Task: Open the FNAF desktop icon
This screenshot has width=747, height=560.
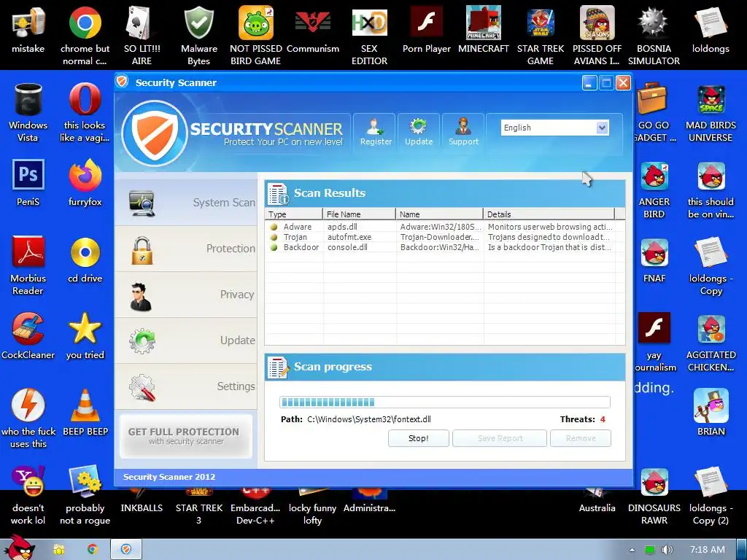Action: pos(654,260)
